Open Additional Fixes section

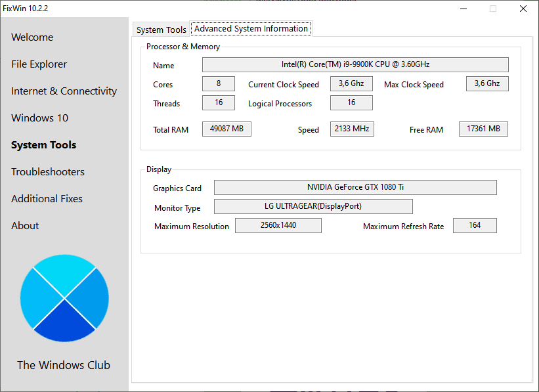(x=47, y=198)
